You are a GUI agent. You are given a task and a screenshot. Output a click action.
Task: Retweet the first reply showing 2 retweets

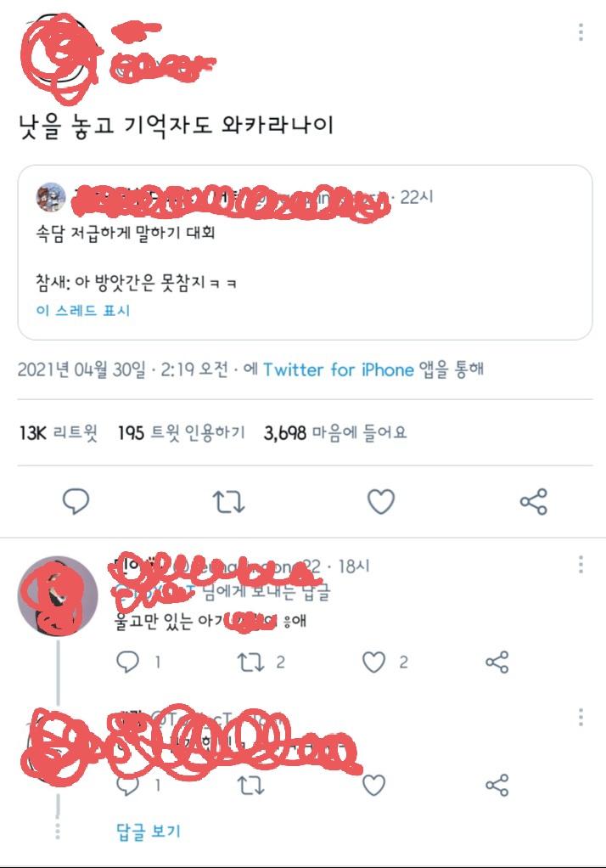point(250,662)
